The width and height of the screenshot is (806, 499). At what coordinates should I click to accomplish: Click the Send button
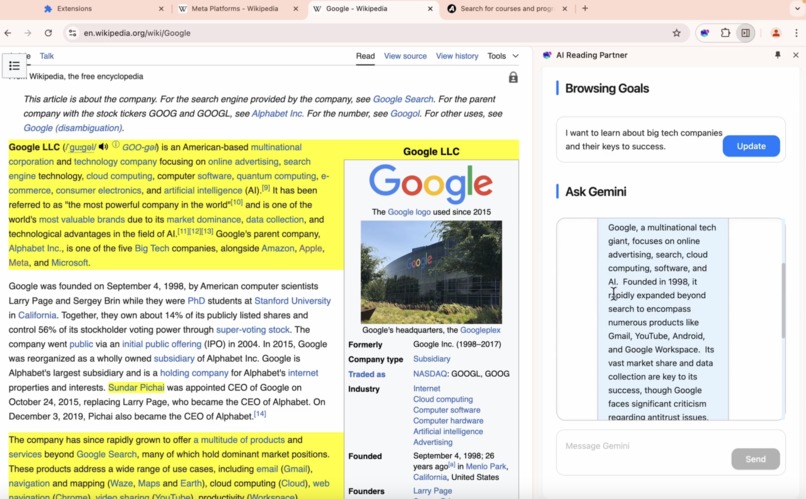(755, 459)
